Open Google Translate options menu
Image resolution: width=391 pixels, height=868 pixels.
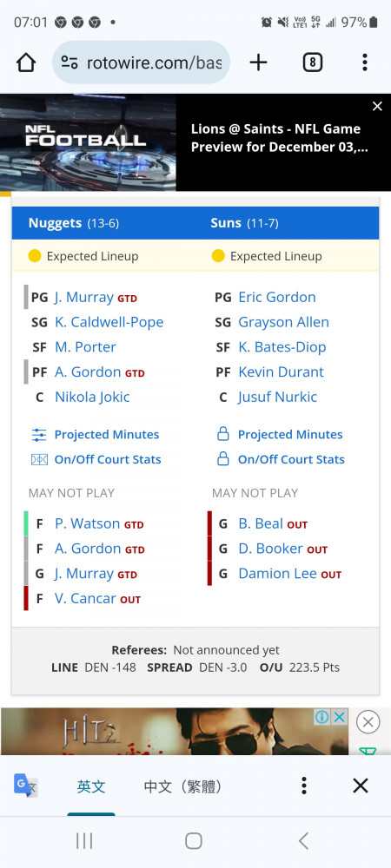(303, 786)
